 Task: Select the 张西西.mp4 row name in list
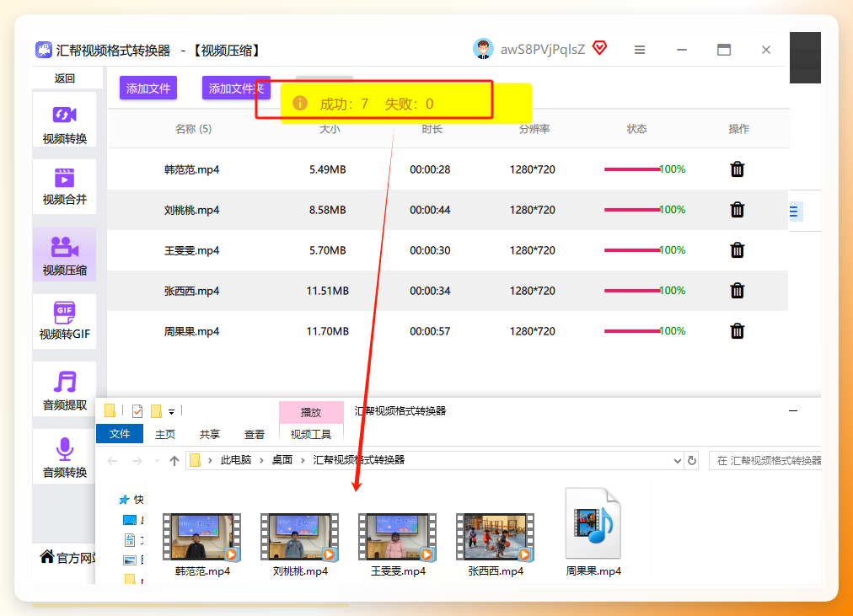(191, 291)
